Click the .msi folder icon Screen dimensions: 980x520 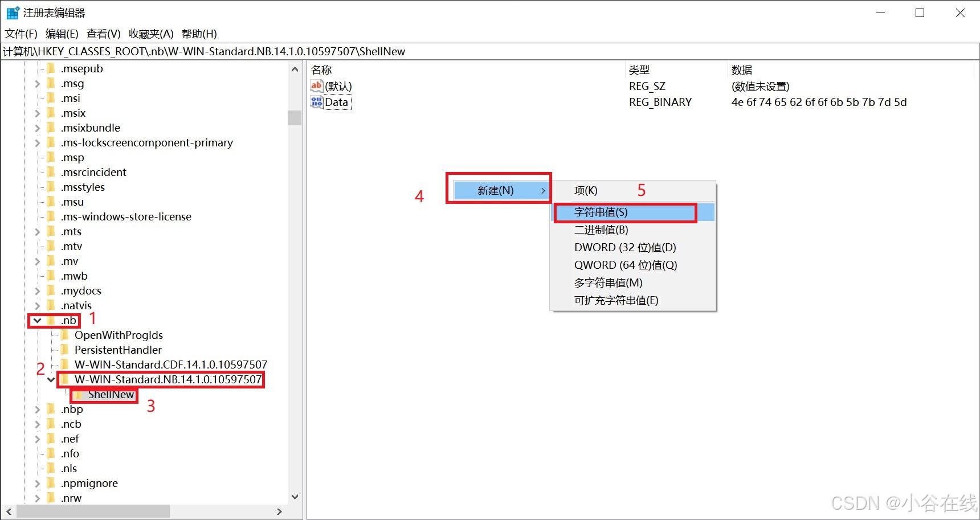[x=51, y=98]
